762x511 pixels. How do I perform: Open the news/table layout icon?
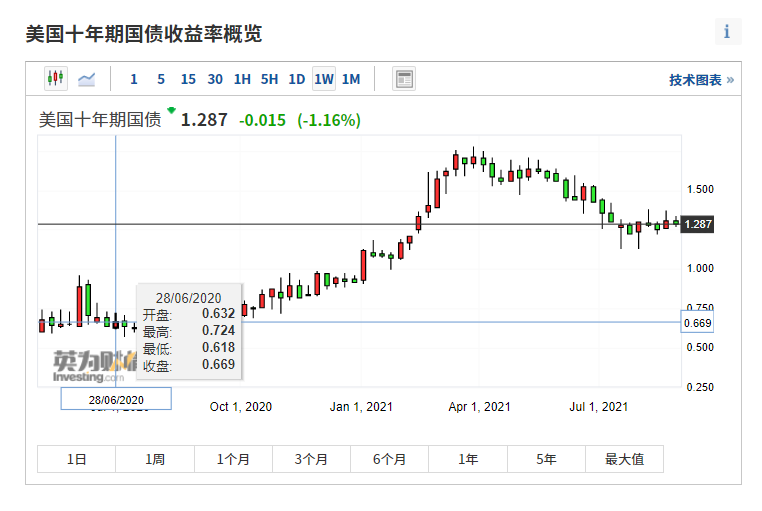coord(404,79)
